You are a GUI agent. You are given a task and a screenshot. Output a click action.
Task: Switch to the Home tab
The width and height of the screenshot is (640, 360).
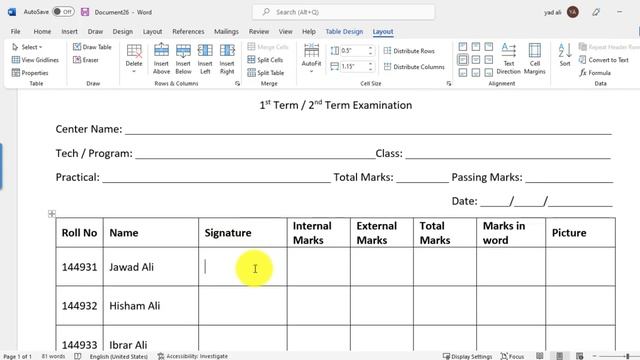[x=42, y=31]
